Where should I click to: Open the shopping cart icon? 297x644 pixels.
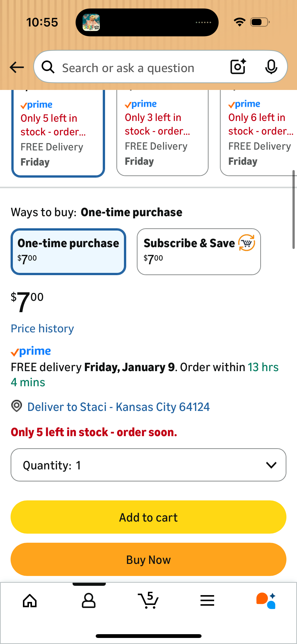click(148, 601)
